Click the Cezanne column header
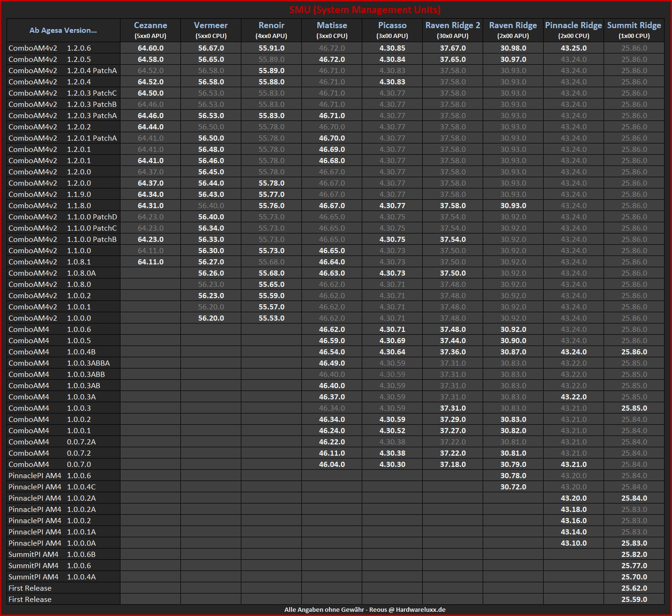 click(x=150, y=30)
